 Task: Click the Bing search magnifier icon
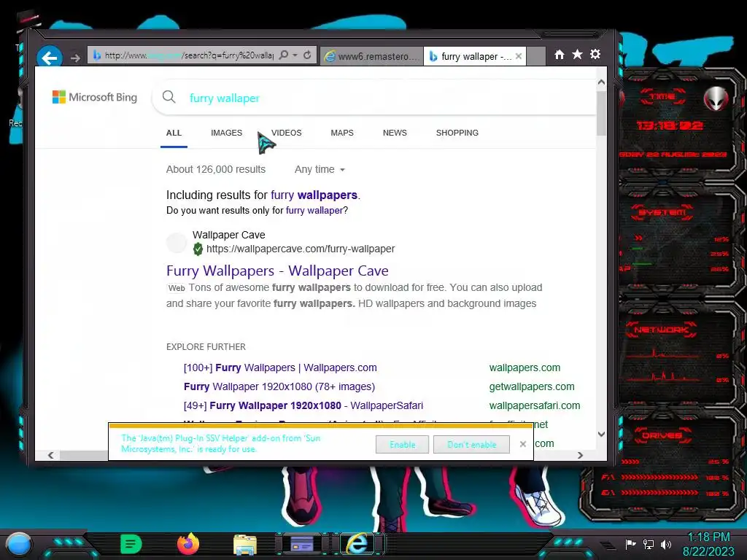[x=169, y=97]
